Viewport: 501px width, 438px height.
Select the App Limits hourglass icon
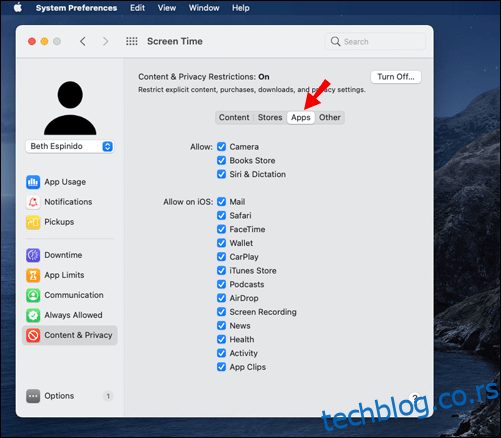tap(33, 275)
